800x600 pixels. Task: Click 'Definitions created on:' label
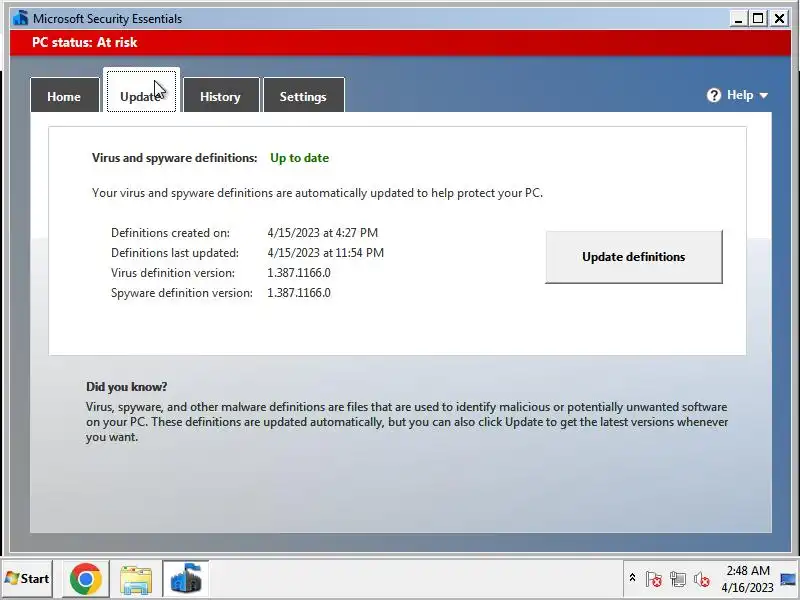coord(170,233)
